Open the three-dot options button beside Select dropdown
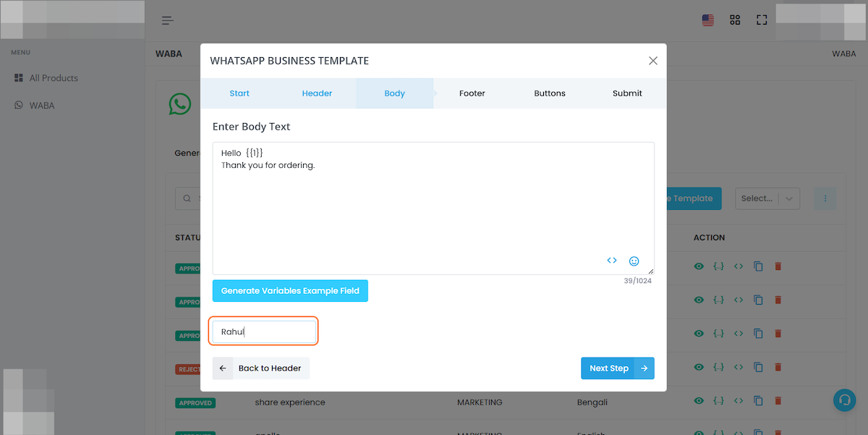 pos(825,198)
